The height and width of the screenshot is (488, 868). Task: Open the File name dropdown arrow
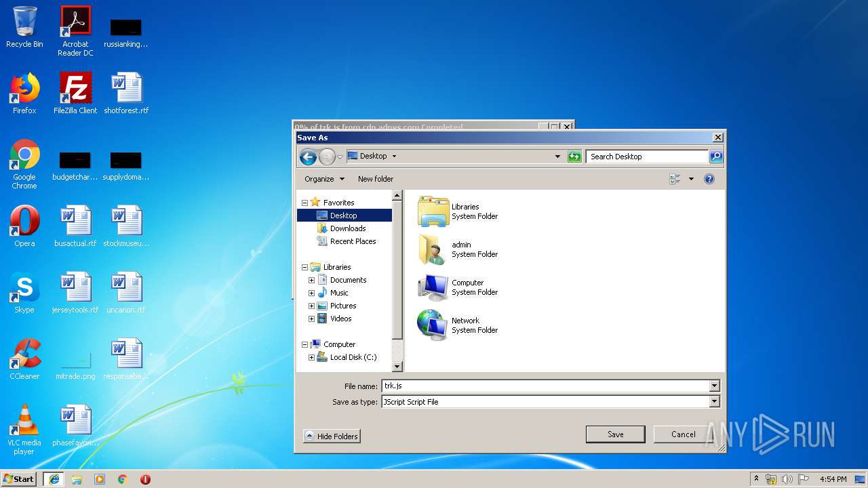pyautogui.click(x=713, y=386)
